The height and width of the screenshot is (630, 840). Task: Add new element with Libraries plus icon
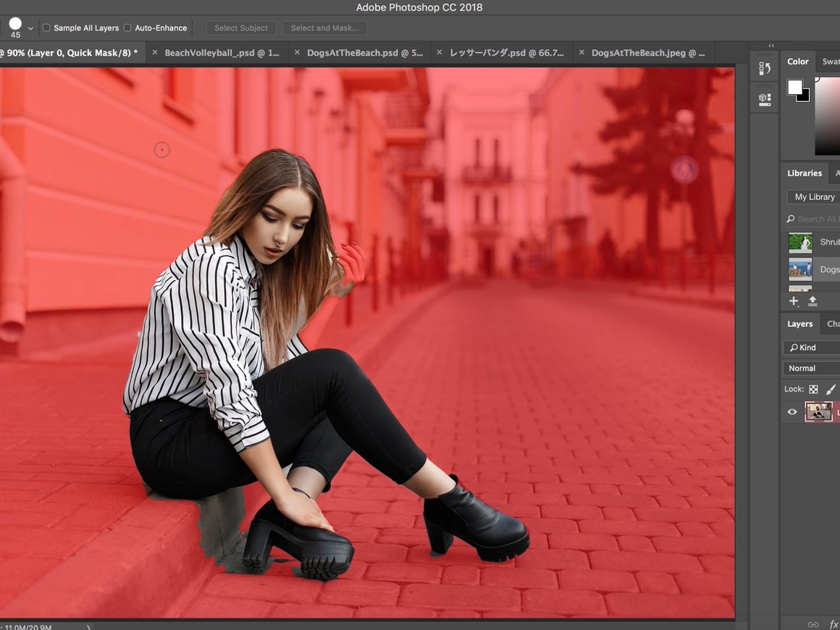coord(793,301)
